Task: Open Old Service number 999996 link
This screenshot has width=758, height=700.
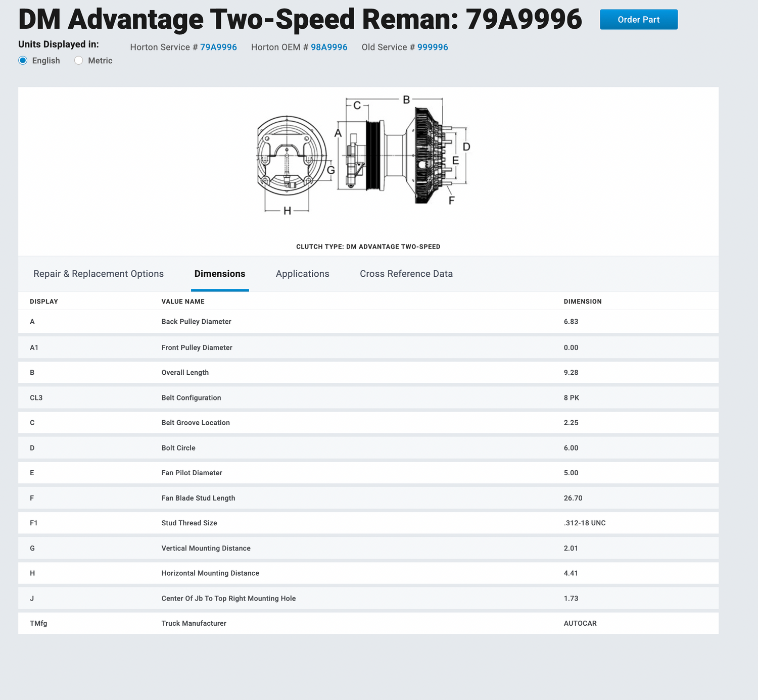Action: point(433,47)
